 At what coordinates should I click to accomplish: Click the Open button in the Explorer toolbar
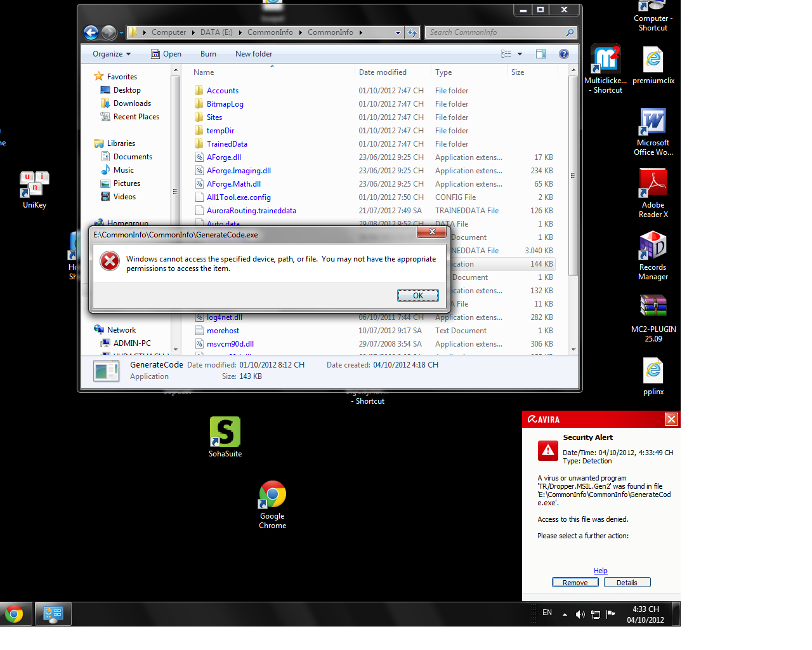tap(166, 54)
